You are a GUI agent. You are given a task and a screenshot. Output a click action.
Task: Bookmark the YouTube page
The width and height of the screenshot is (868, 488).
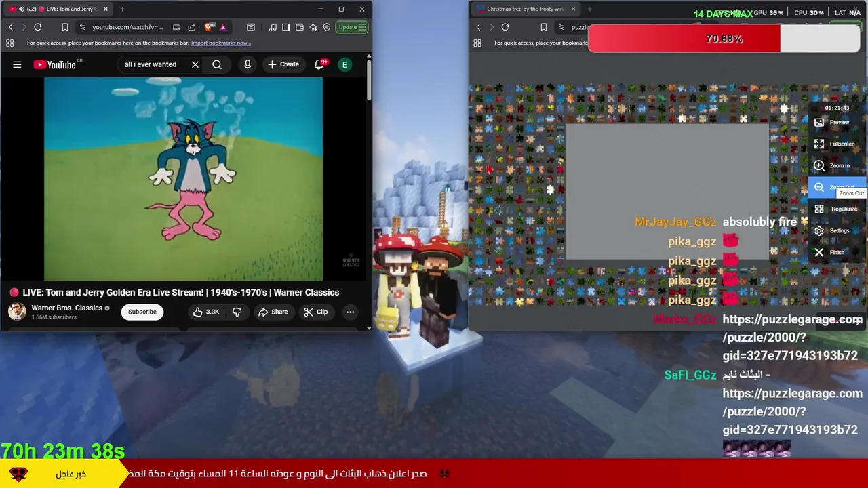click(65, 27)
